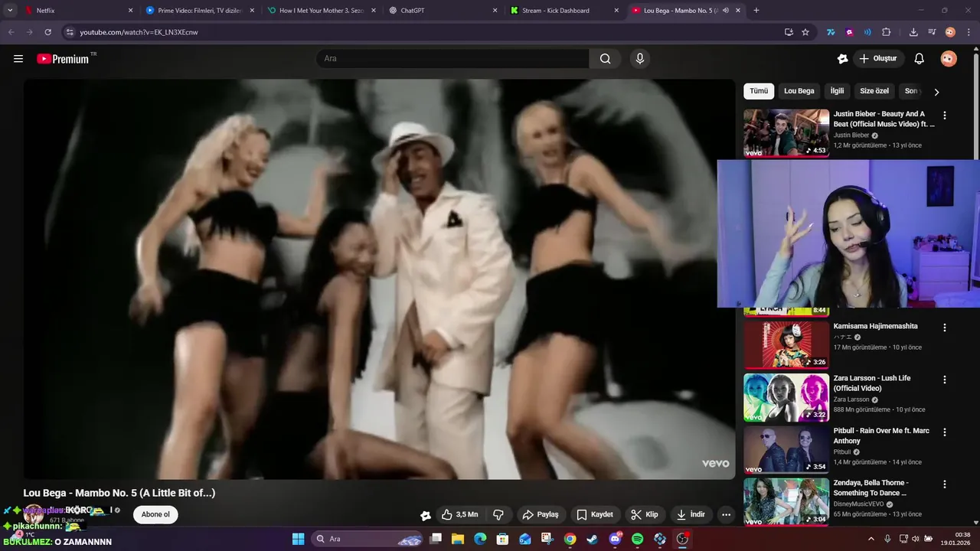Select the Tümü filter chip
The image size is (980, 551).
[759, 91]
